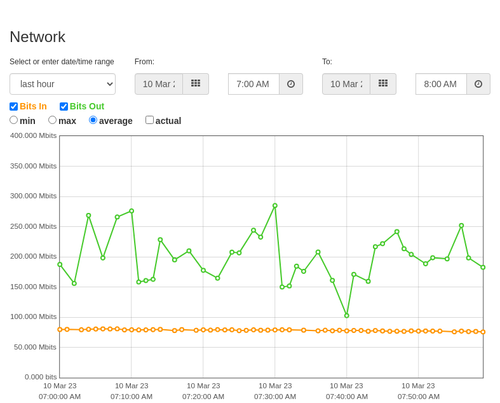
Task: Toggle the Bits Out checkbox
Action: [64, 106]
